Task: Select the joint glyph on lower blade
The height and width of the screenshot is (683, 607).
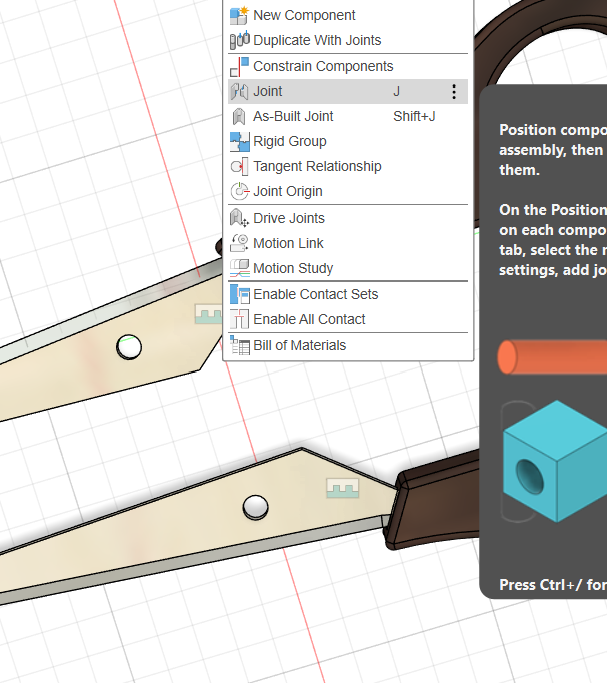Action: point(342,488)
